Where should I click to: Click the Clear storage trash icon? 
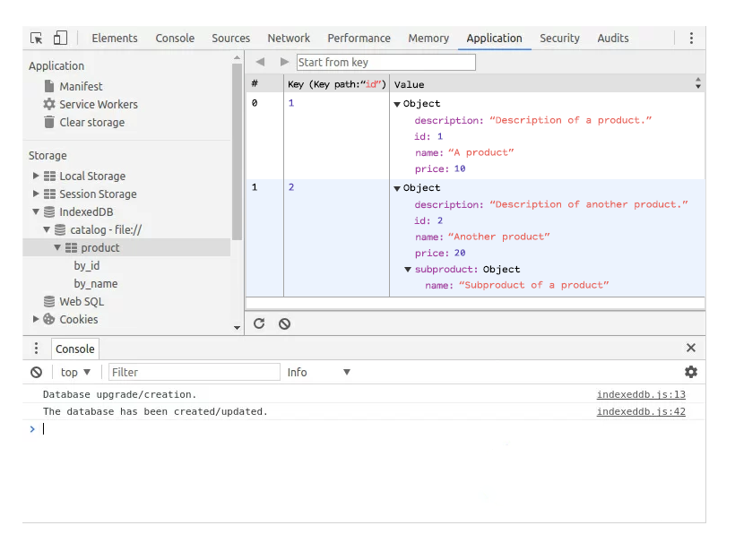pos(49,122)
